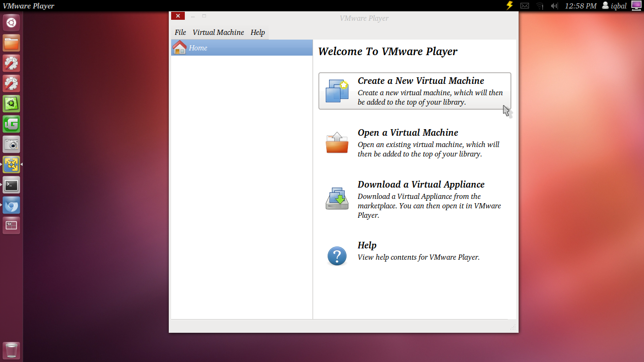Open the Terminal from launcher
The width and height of the screenshot is (644, 362).
11,185
